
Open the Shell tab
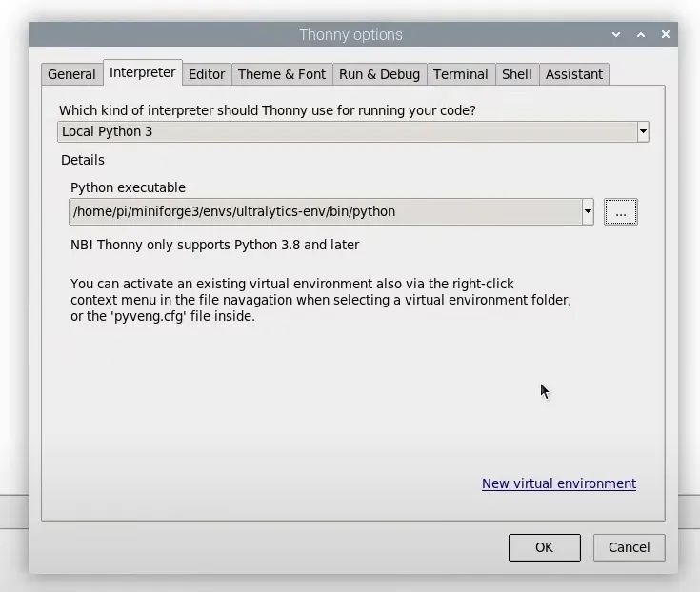[517, 74]
